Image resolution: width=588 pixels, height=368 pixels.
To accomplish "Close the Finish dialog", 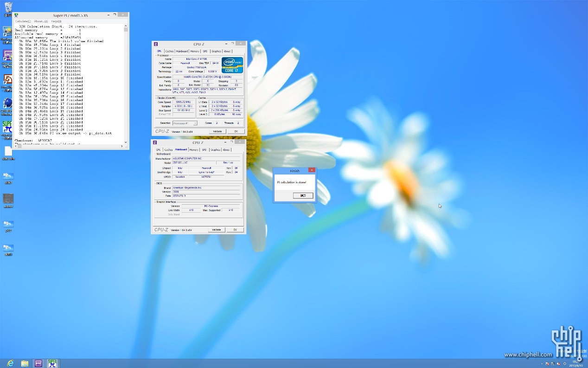I will [x=312, y=170].
